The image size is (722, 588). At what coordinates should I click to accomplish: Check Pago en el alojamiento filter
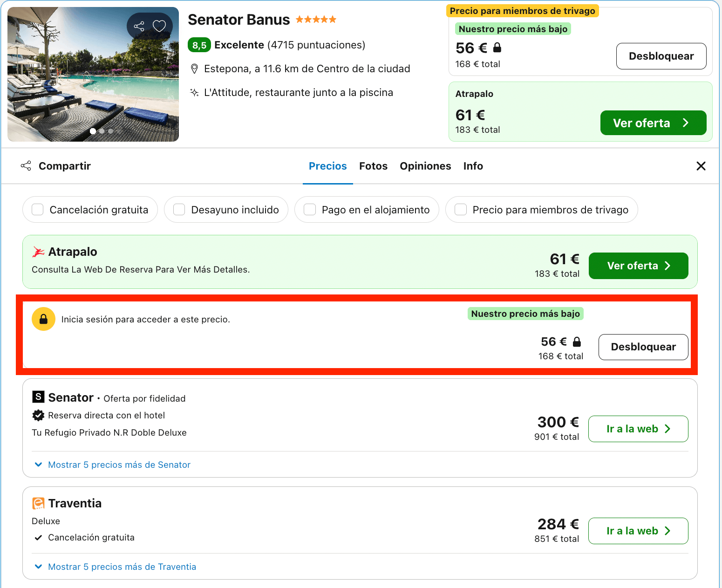(x=310, y=210)
